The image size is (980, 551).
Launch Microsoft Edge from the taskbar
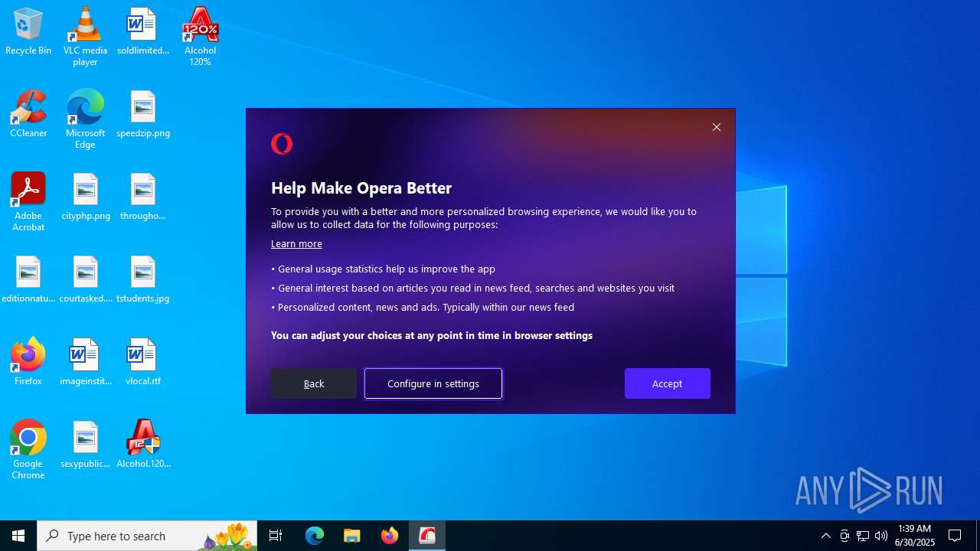315,536
